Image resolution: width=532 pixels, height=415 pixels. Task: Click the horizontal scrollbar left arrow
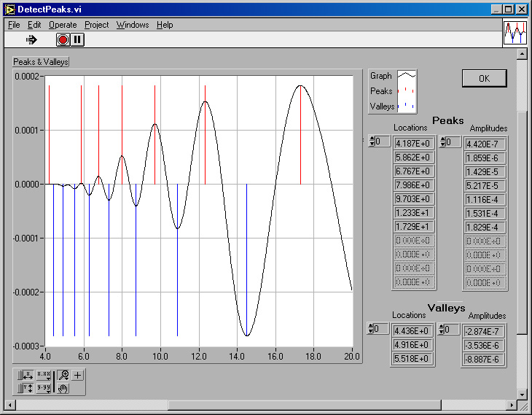(10, 405)
